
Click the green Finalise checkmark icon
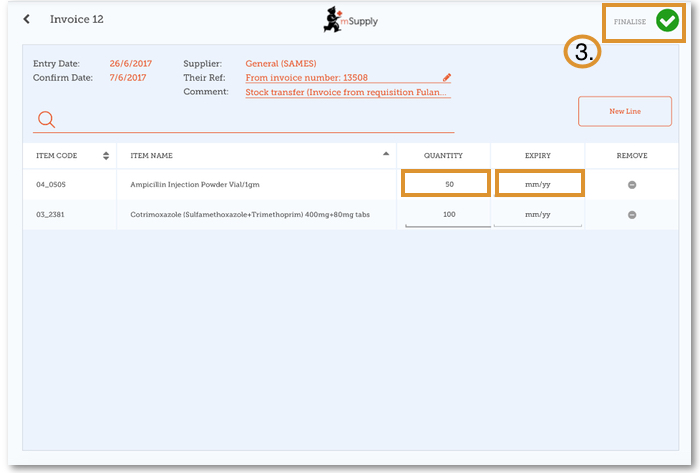coord(667,21)
